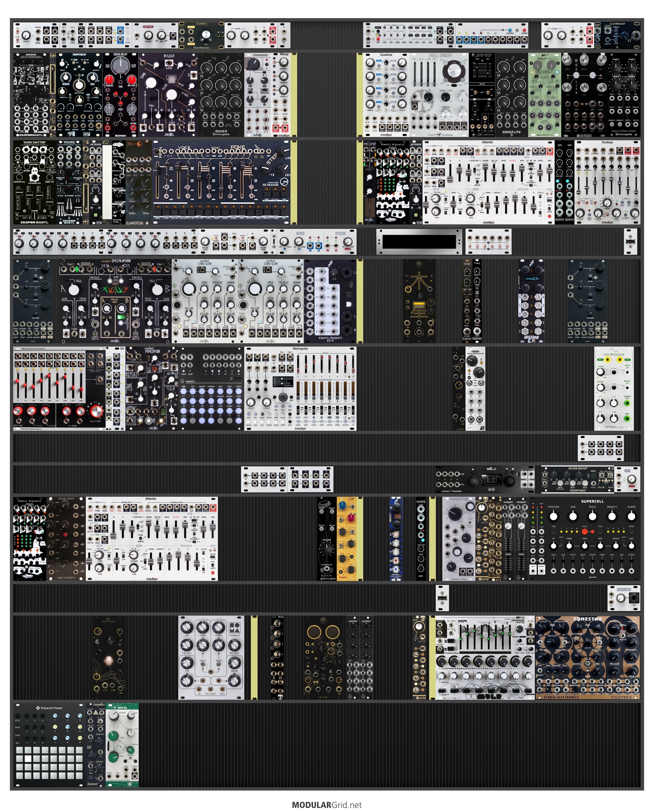Open the Sealegs module
654x812 pixels.
tap(607, 183)
